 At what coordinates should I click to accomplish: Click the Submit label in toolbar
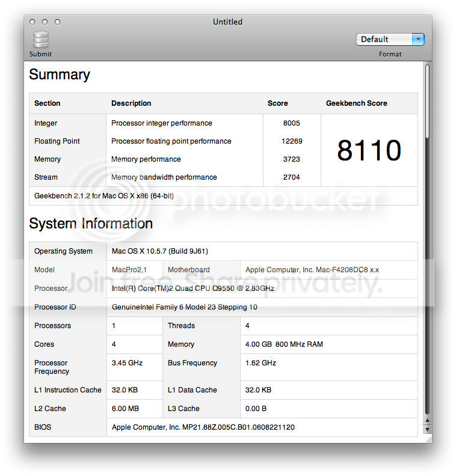[40, 54]
